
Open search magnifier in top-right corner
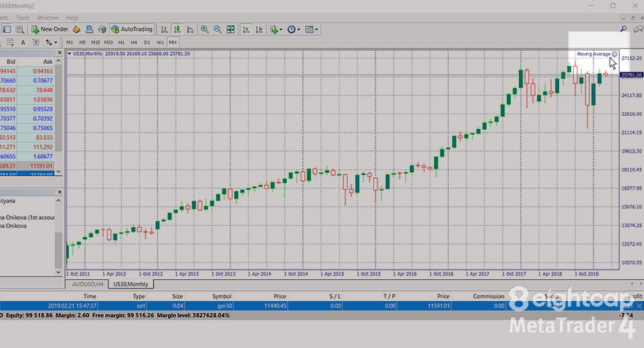coord(624,29)
